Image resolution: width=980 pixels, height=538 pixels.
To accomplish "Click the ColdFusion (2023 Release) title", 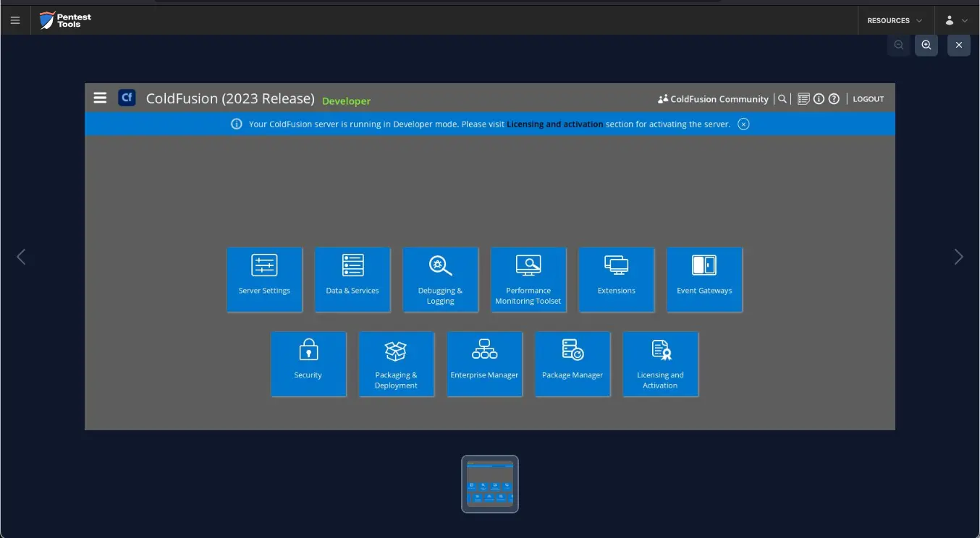I will [x=230, y=98].
